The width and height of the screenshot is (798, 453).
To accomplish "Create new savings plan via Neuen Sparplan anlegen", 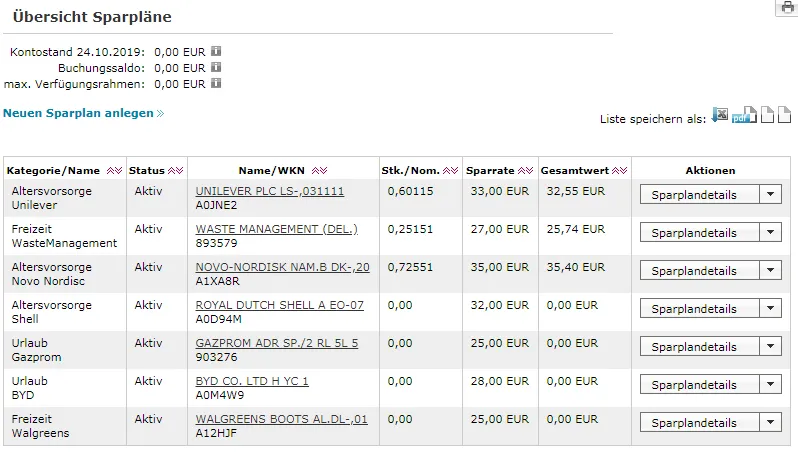I will click(x=83, y=113).
